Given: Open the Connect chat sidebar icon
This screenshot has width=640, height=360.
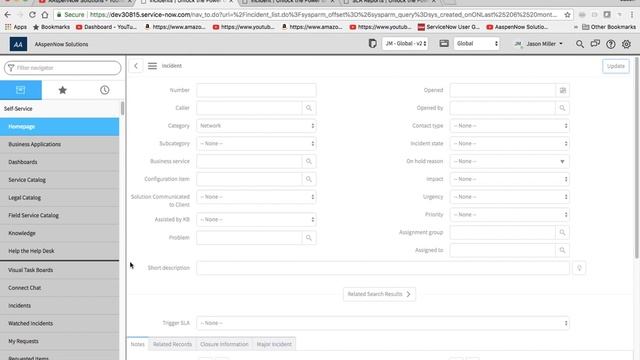Looking at the screenshot, I should pyautogui.click(x=595, y=44).
